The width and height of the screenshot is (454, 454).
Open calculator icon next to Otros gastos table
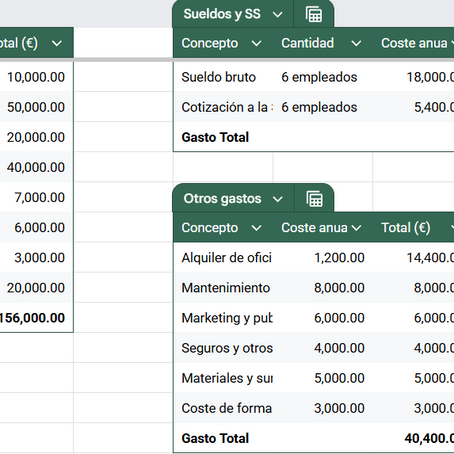click(x=314, y=199)
